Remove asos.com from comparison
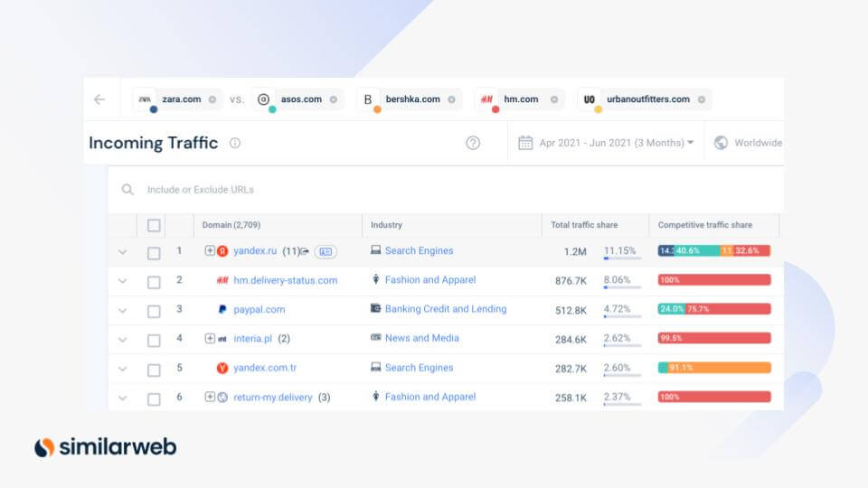Viewport: 868px width, 488px height. tap(334, 99)
